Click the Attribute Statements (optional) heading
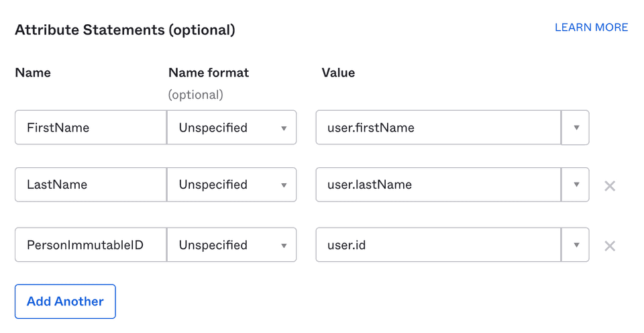Viewport: 644px width, 333px height. click(x=125, y=30)
